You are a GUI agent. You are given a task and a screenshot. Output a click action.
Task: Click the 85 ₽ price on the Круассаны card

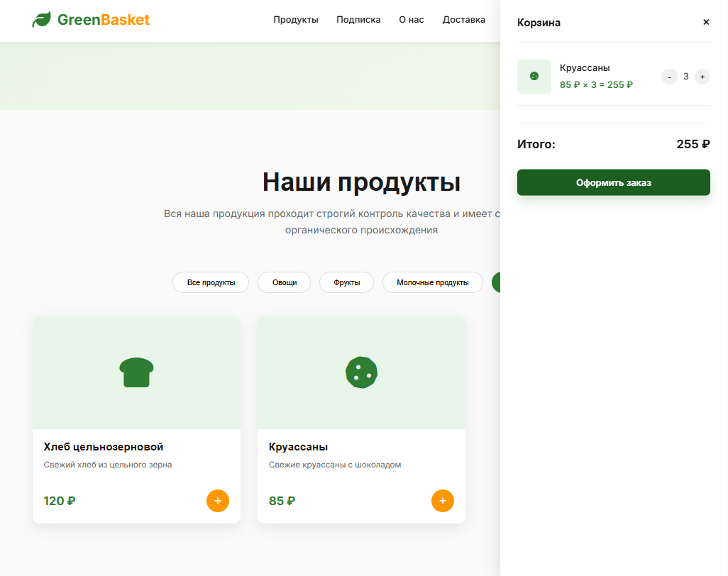(282, 501)
